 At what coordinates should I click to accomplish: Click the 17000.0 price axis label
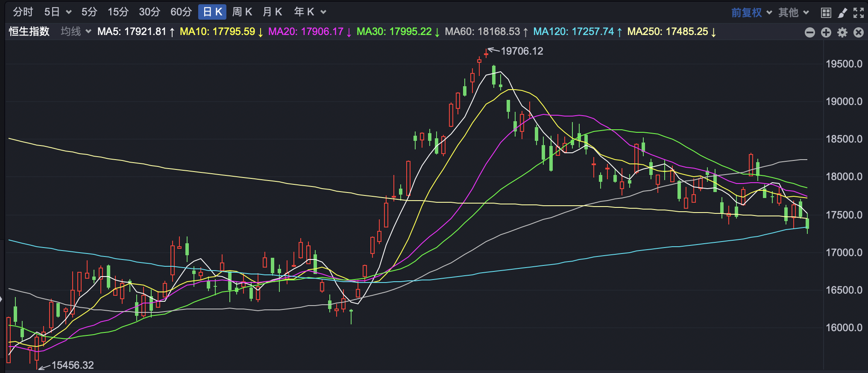tap(844, 252)
